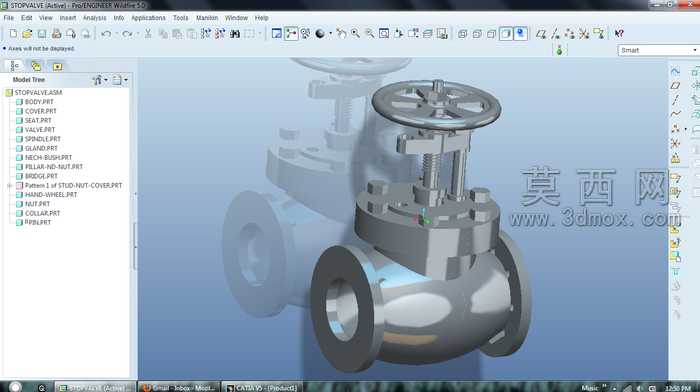Open the saved view list
Screen dimensions: 700x392
(x=413, y=33)
